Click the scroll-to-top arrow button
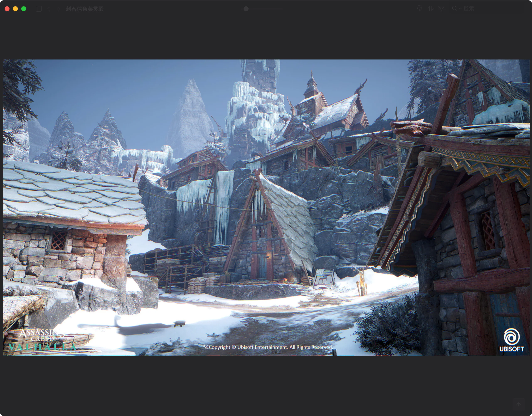This screenshot has height=416, width=532. coord(519,404)
